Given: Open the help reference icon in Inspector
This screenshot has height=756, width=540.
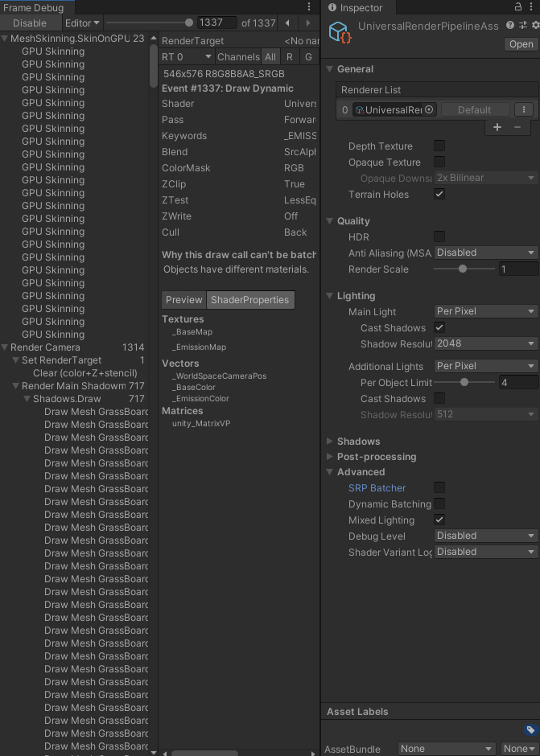Looking at the screenshot, I should pyautogui.click(x=510, y=26).
